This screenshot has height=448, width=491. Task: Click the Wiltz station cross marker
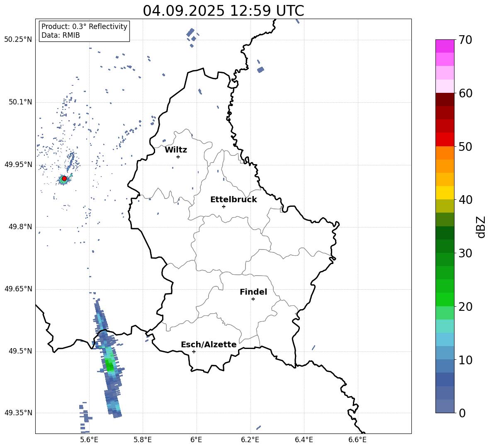pos(178,157)
